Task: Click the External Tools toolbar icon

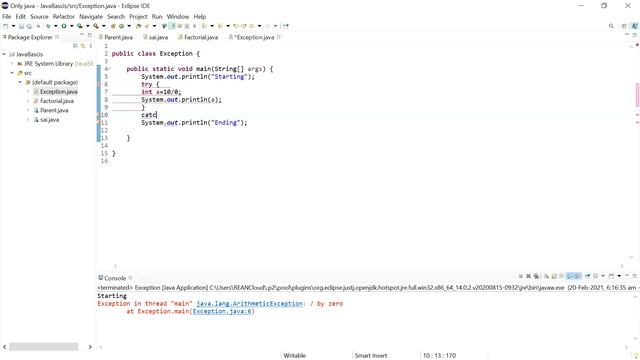Action: (96, 26)
